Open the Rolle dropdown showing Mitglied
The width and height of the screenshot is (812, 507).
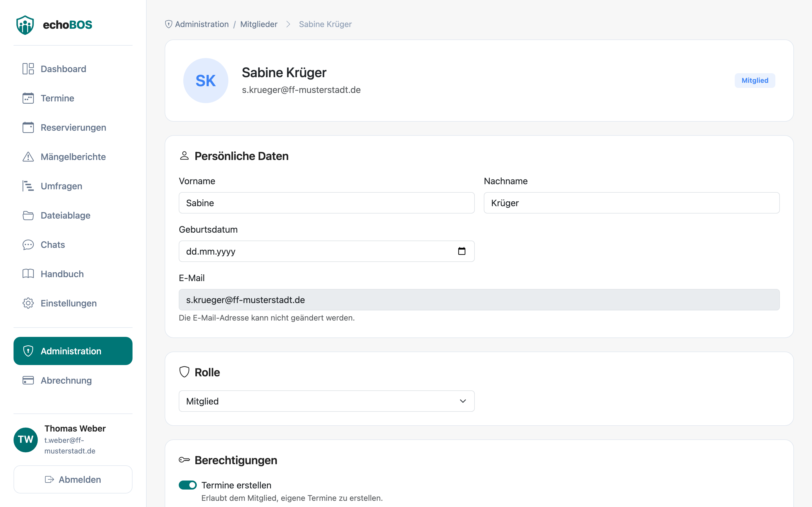326,401
